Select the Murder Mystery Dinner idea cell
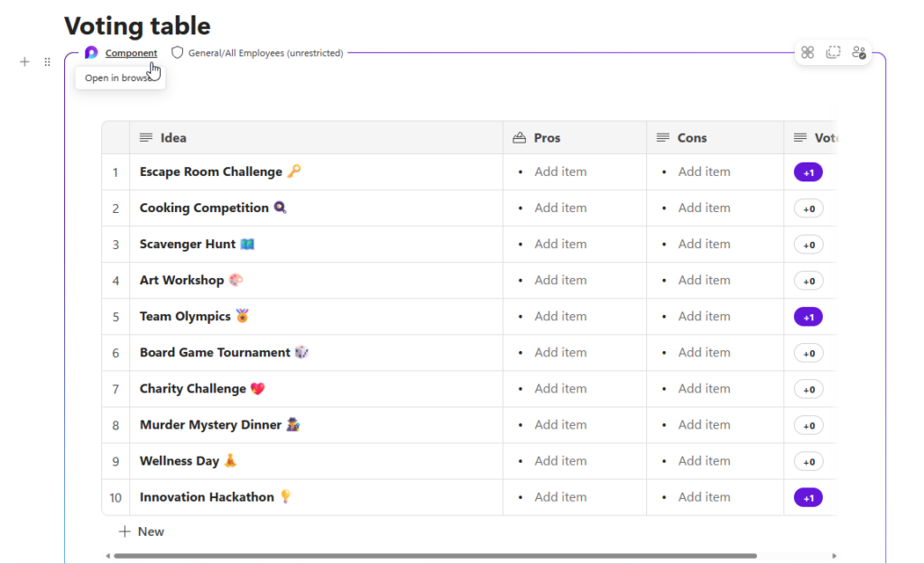The width and height of the screenshot is (924, 564). [317, 425]
